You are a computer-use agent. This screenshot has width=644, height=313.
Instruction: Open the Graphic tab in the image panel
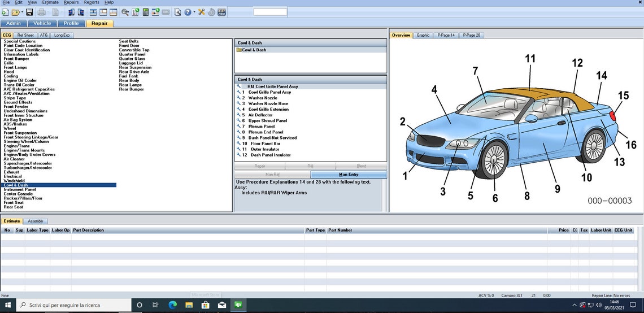pyautogui.click(x=423, y=36)
